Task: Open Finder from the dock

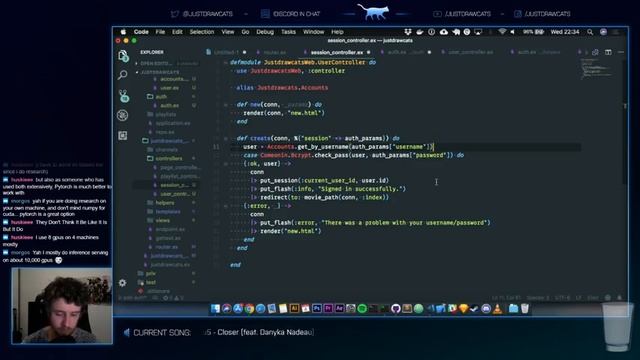Action: coord(215,309)
